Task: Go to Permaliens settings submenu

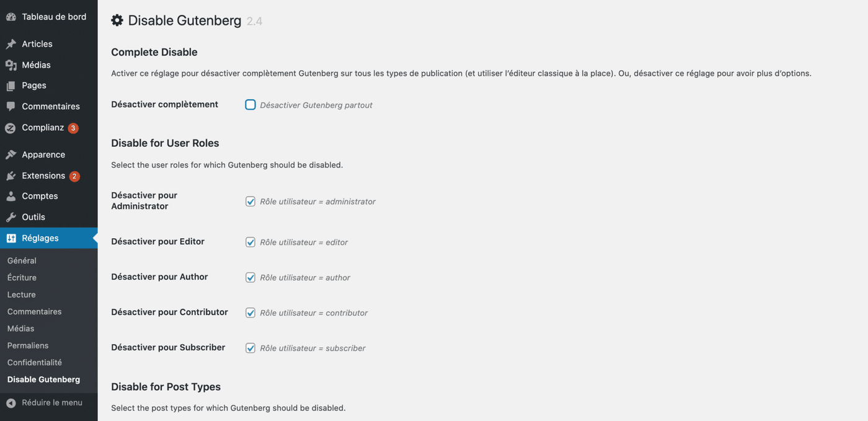Action: pyautogui.click(x=28, y=345)
